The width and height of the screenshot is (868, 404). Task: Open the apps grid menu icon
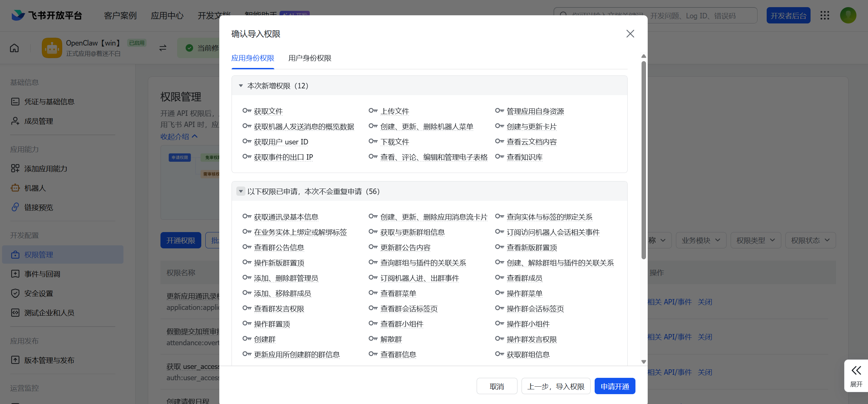(x=824, y=15)
